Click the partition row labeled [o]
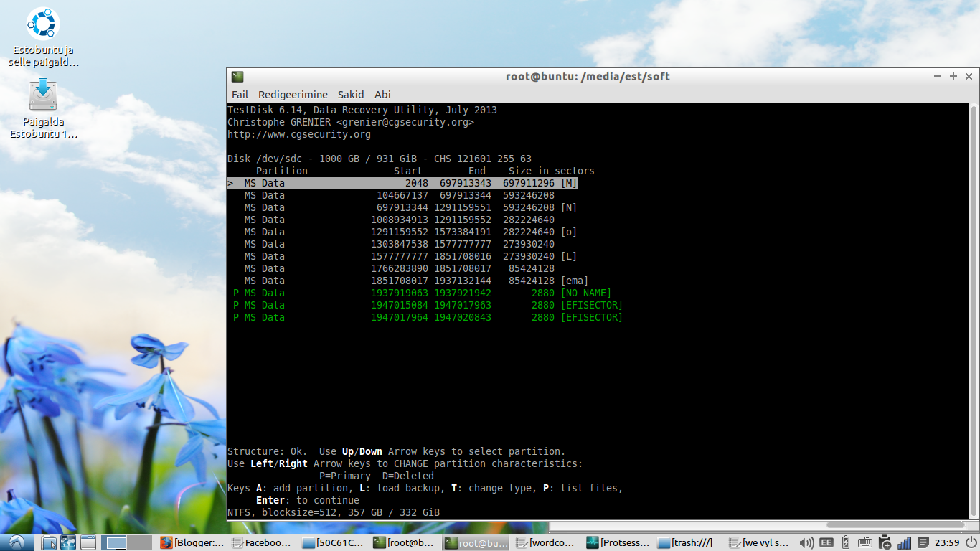 click(411, 232)
